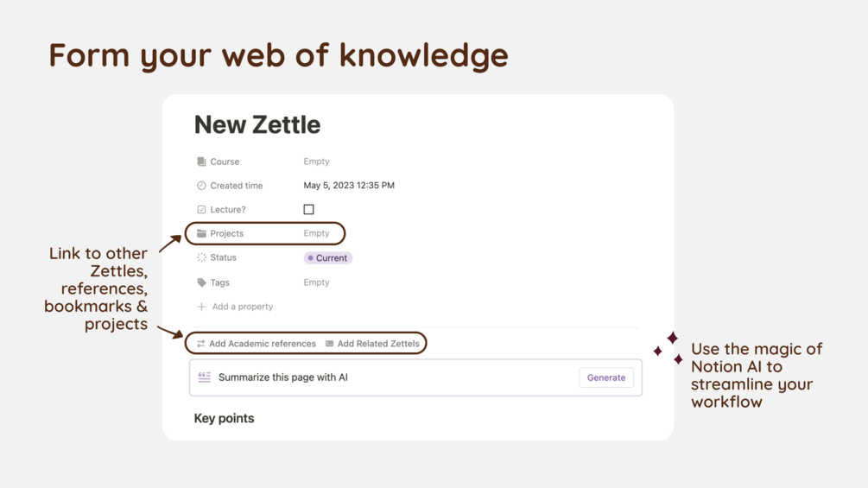Screen dimensions: 868x488
Task: Click the Tags label icon
Action: coord(201,282)
